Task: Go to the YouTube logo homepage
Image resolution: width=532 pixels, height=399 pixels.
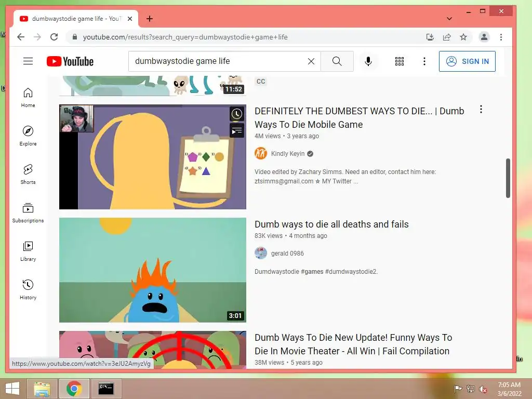Action: (70, 61)
